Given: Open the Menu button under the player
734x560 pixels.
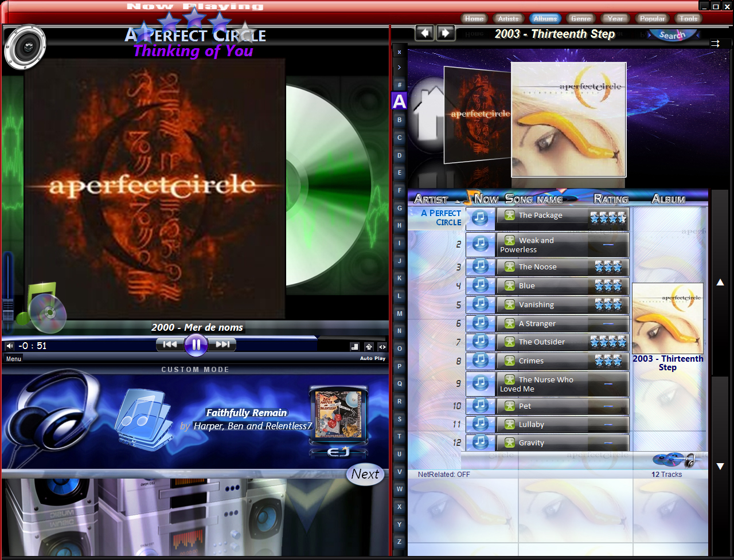Looking at the screenshot, I should tap(14, 359).
